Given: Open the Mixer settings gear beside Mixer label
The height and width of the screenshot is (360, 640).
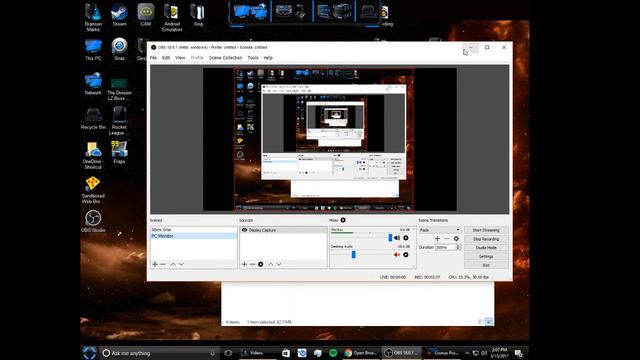Looking at the screenshot, I should click(343, 220).
